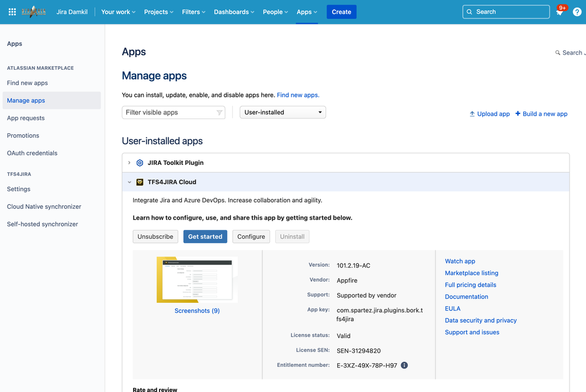Click the JIRA Toolkit Plugin icon

point(140,163)
